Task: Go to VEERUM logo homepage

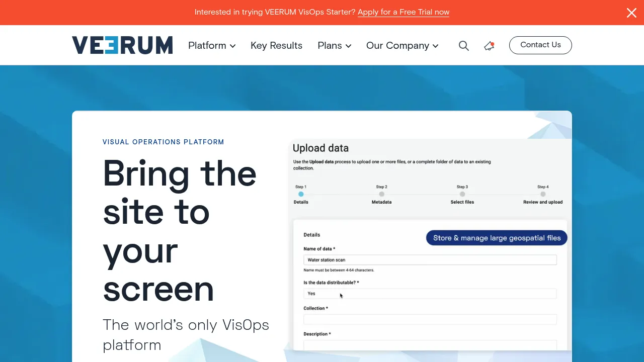Action: coord(122,45)
